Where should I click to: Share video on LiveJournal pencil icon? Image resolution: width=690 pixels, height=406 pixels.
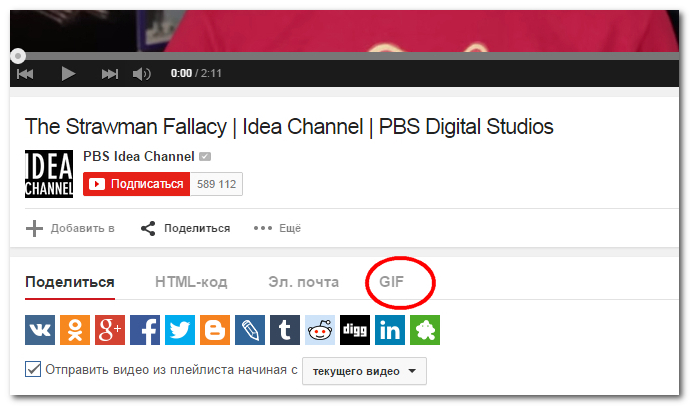point(250,330)
